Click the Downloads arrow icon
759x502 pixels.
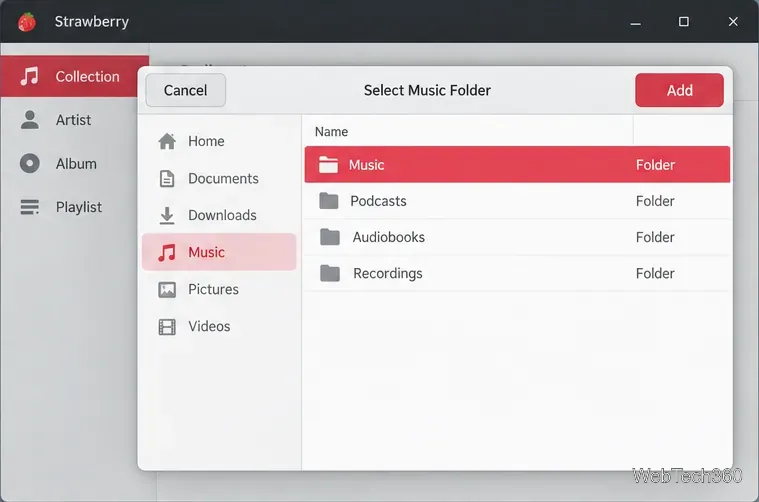click(167, 216)
